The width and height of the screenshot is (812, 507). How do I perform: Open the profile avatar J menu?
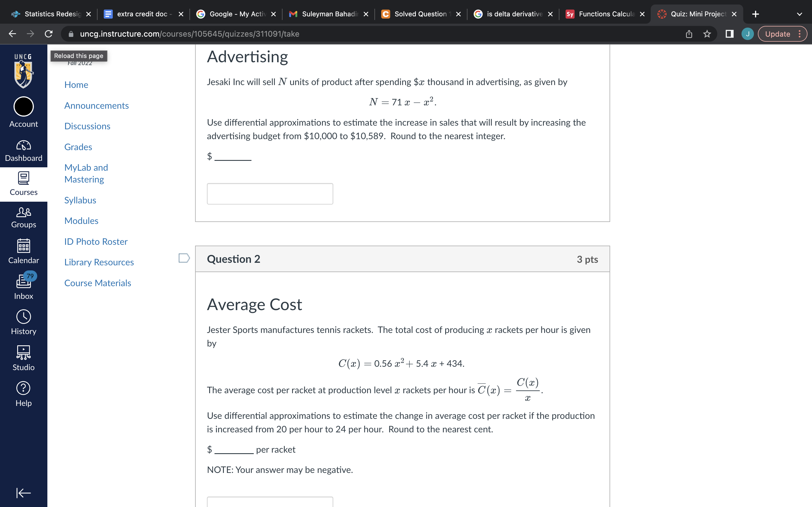coord(747,34)
